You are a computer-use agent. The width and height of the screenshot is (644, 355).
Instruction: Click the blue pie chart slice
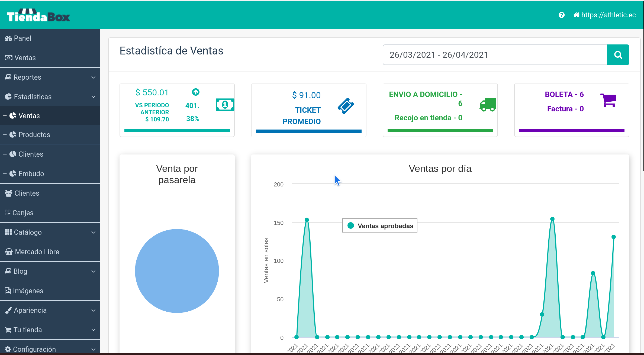(177, 271)
